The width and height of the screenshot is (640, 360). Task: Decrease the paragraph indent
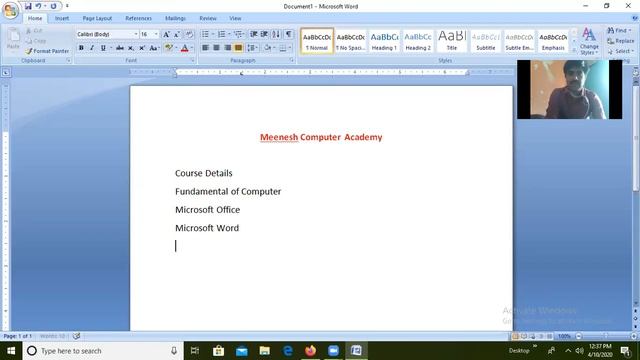click(254, 34)
